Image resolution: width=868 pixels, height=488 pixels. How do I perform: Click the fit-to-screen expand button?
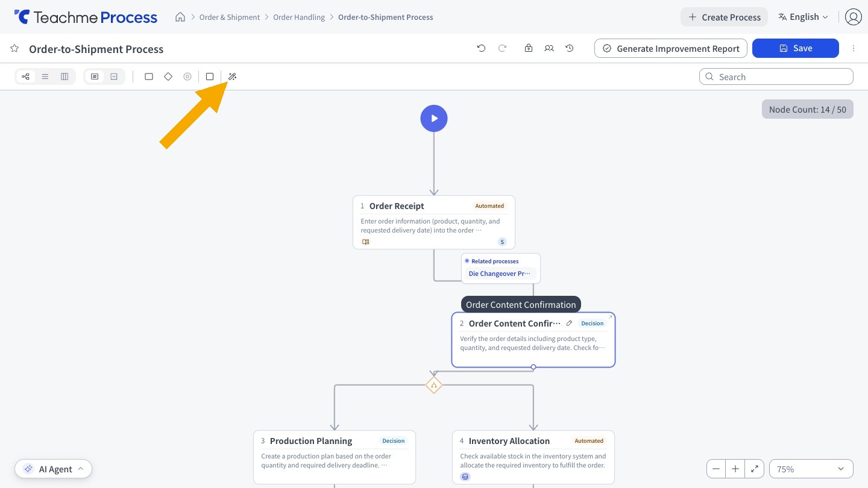(x=755, y=469)
